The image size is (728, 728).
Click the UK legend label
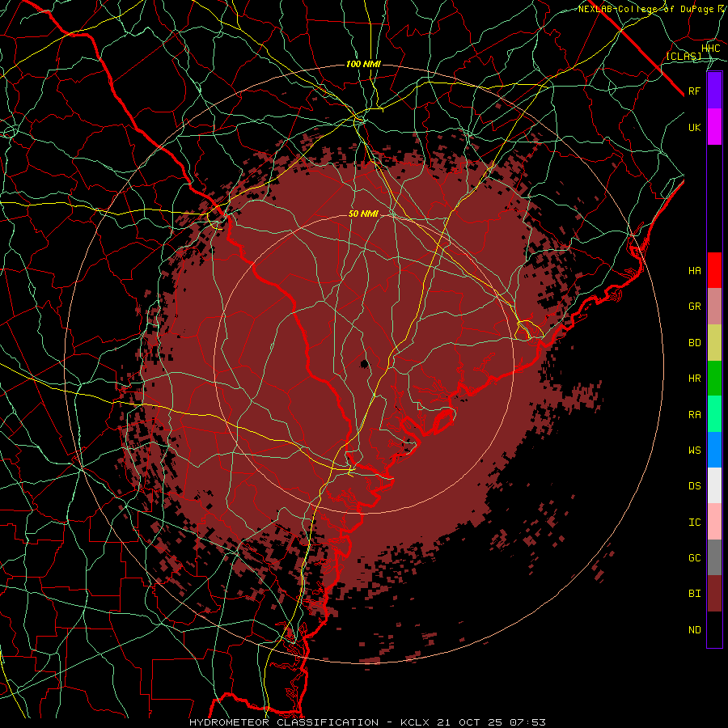click(x=695, y=127)
